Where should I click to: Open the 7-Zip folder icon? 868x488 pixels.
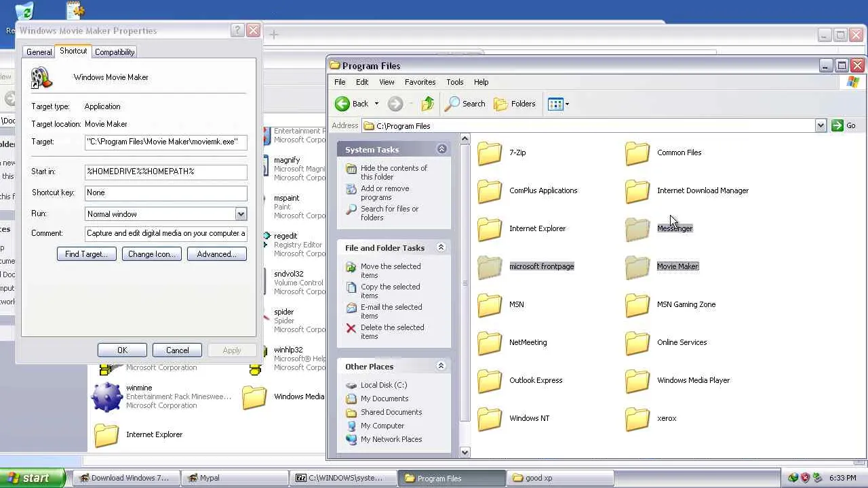point(490,153)
